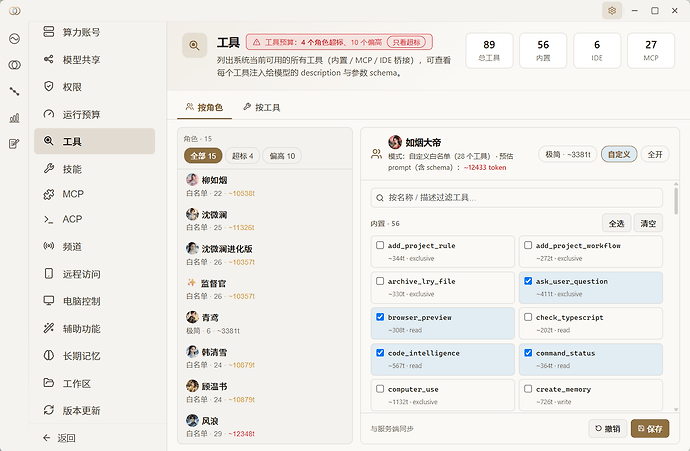The width and height of the screenshot is (690, 451).
Task: Click 全选 to select all tools
Action: click(x=617, y=223)
